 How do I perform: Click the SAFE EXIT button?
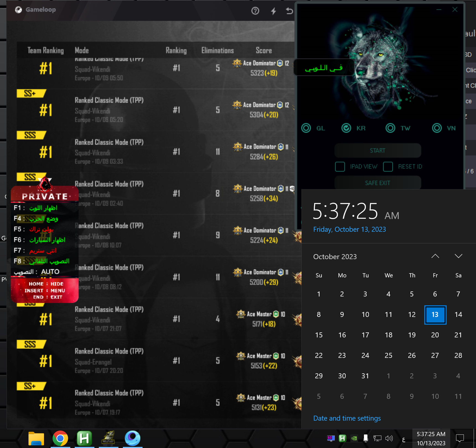click(x=378, y=183)
